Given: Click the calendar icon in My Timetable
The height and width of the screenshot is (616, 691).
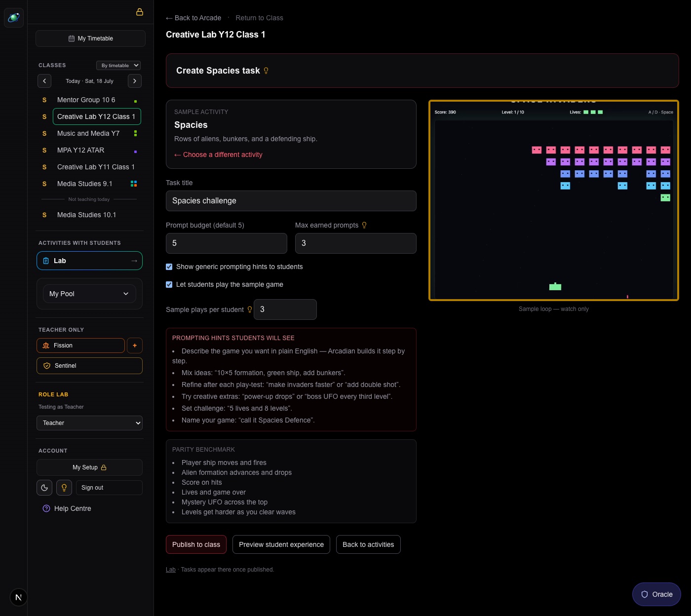Looking at the screenshot, I should coord(72,38).
